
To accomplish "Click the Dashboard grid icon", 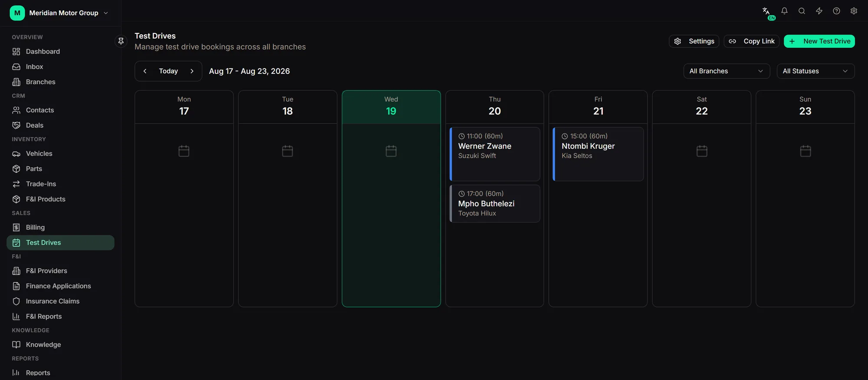I will pos(16,52).
